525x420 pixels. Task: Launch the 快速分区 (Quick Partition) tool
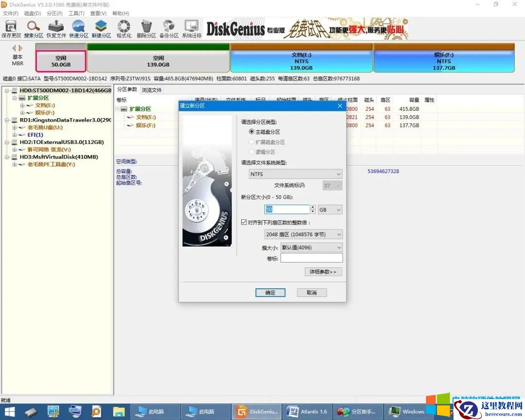pyautogui.click(x=79, y=29)
